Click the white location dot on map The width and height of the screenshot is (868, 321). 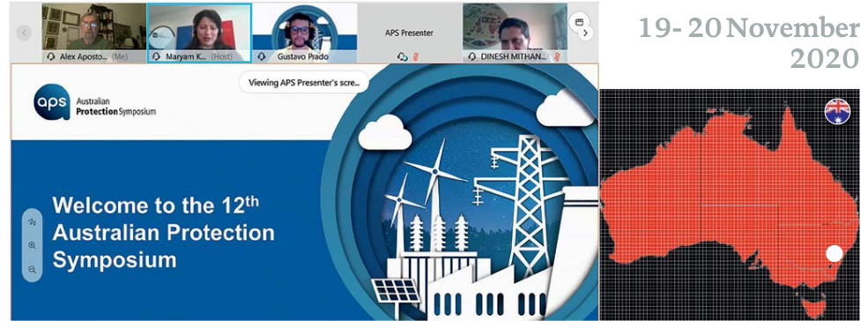835,254
